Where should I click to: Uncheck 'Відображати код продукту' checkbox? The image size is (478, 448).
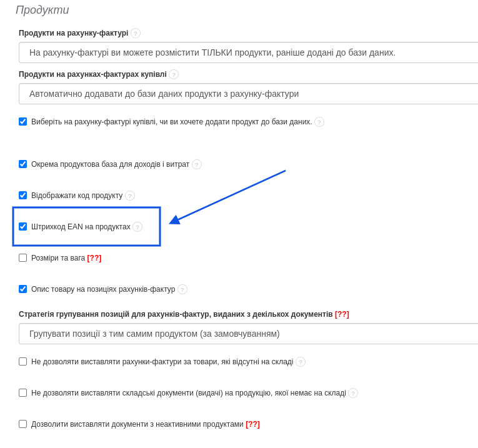click(23, 196)
